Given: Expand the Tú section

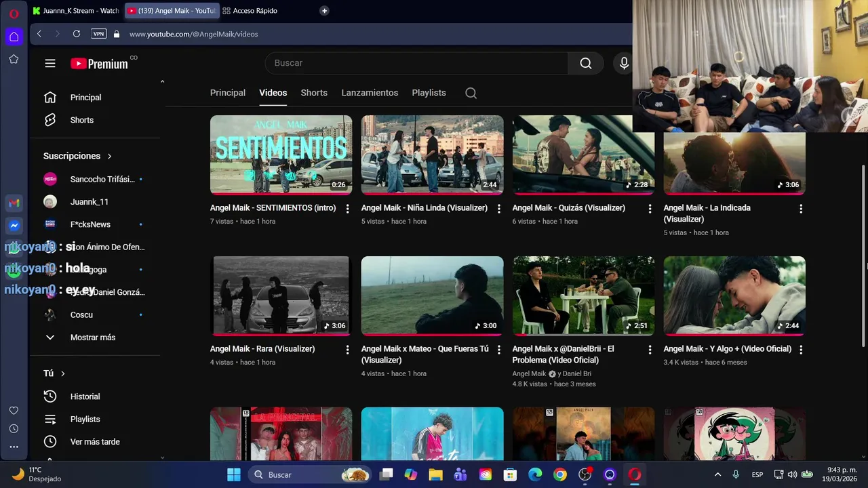Looking at the screenshot, I should pyautogui.click(x=54, y=373).
